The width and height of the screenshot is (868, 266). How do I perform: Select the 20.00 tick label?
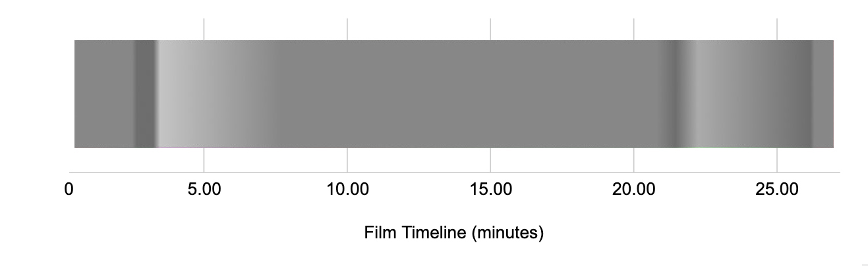[x=633, y=190]
